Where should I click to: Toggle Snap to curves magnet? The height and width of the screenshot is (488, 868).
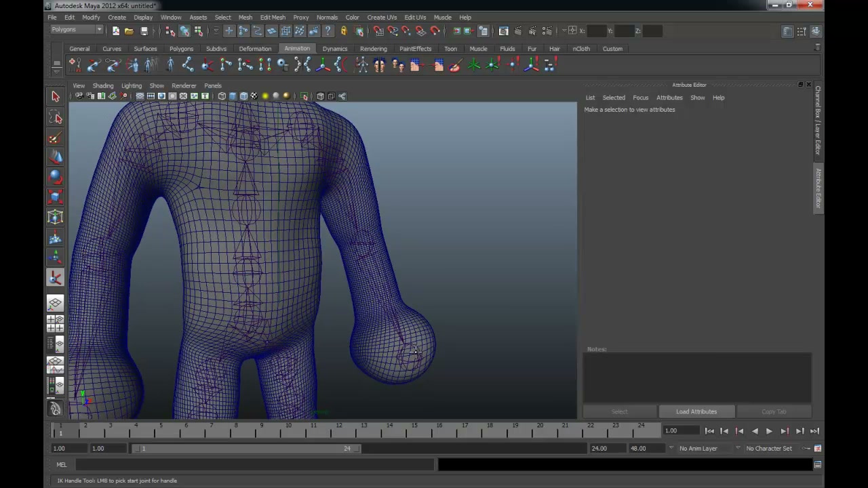click(x=392, y=30)
